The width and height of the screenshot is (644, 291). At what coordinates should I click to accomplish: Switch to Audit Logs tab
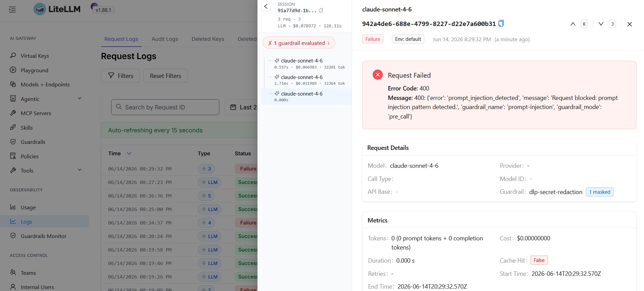165,39
